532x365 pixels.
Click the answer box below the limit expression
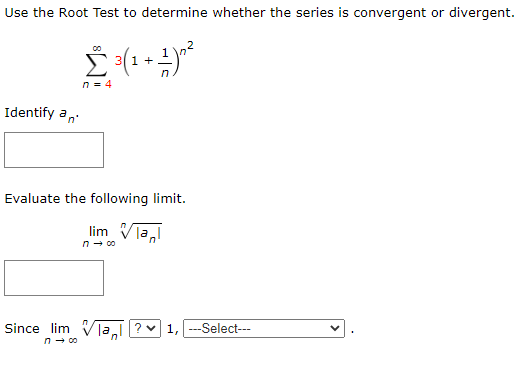tap(54, 278)
